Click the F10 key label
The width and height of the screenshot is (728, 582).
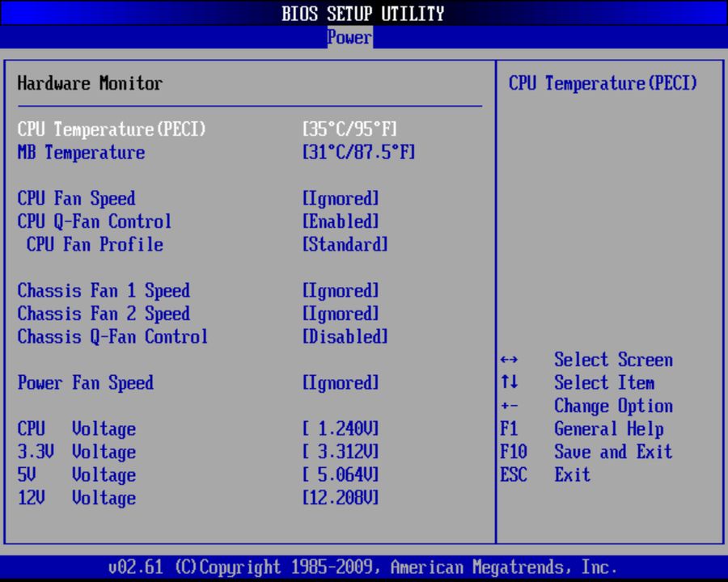(514, 452)
